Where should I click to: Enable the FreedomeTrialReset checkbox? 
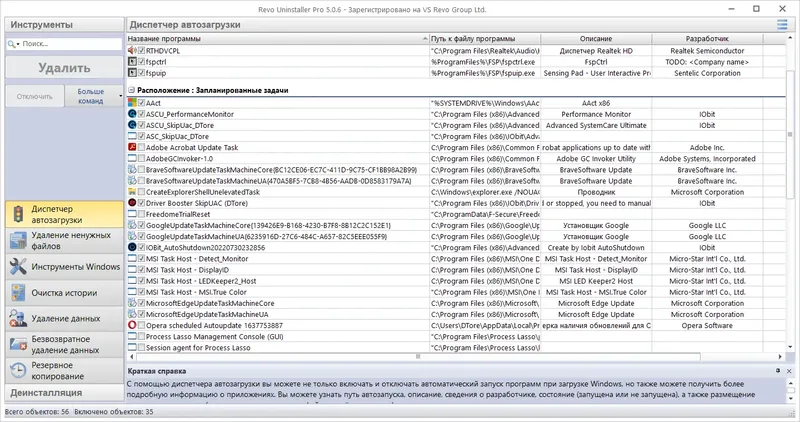pos(141,214)
